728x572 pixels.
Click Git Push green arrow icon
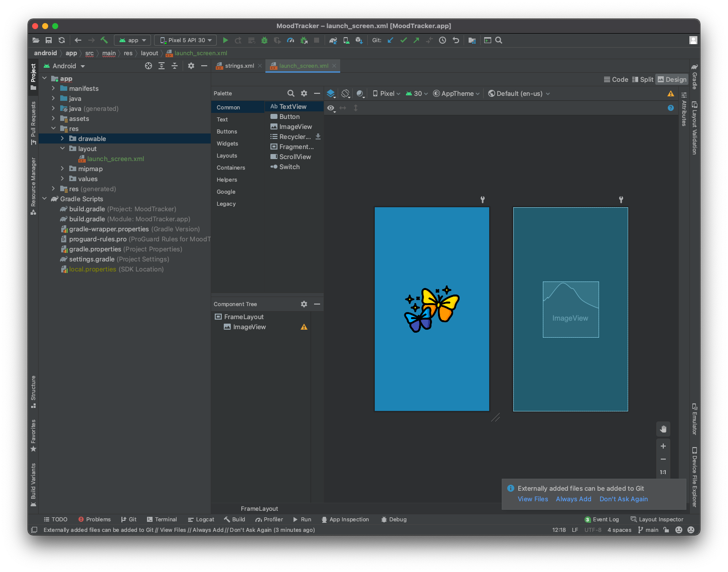[416, 40]
